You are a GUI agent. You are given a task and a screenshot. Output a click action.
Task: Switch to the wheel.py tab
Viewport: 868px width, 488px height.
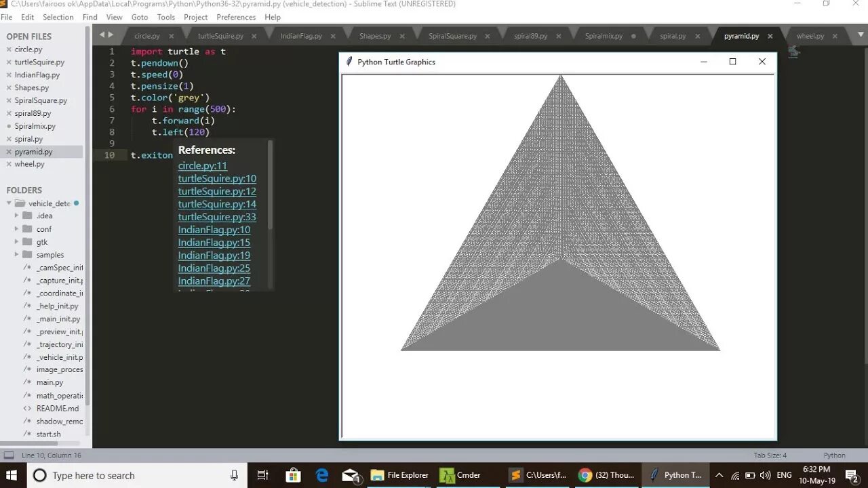pos(810,36)
